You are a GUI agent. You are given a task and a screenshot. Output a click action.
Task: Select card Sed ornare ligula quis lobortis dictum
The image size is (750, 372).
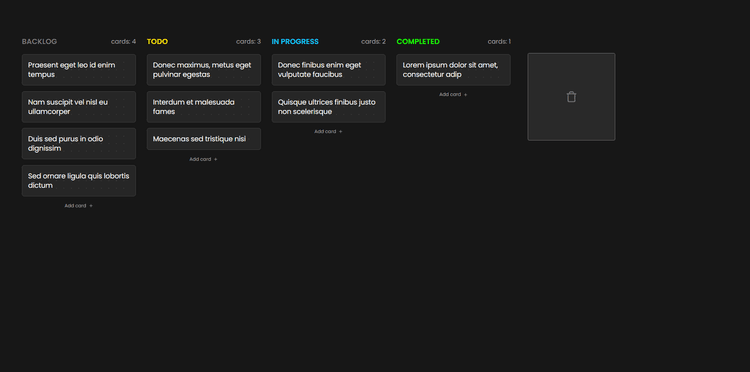tap(79, 181)
